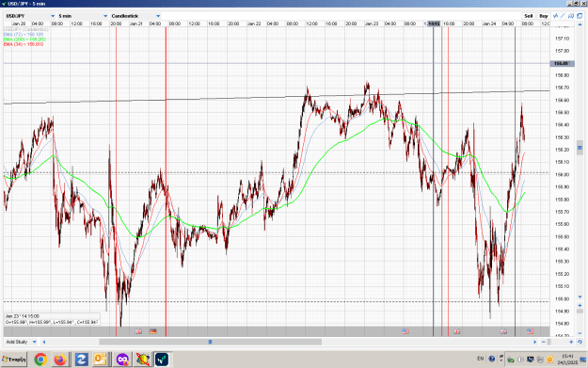This screenshot has height=368, width=588.
Task: Open the purple mask icon app in taskbar
Action: pyautogui.click(x=122, y=360)
